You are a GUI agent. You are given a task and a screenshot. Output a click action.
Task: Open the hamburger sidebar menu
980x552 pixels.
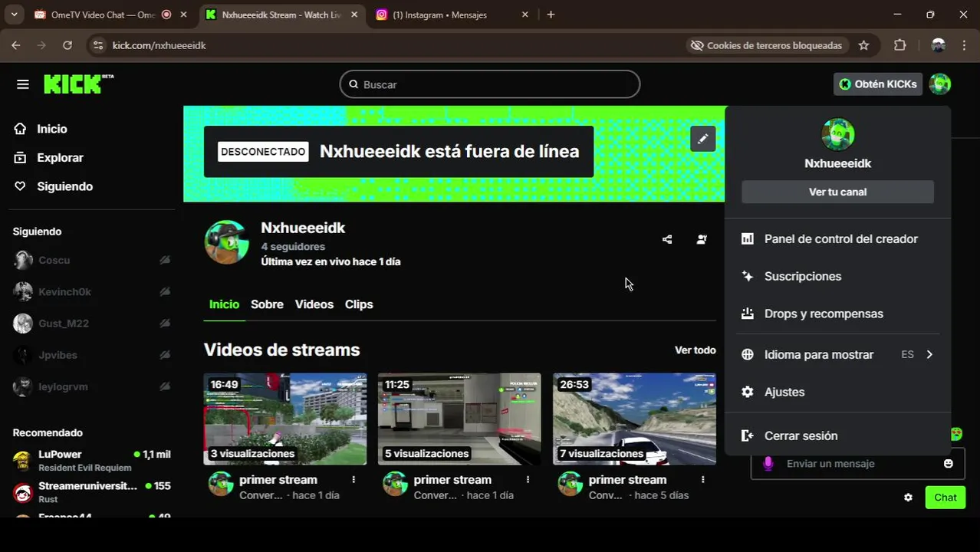point(22,84)
